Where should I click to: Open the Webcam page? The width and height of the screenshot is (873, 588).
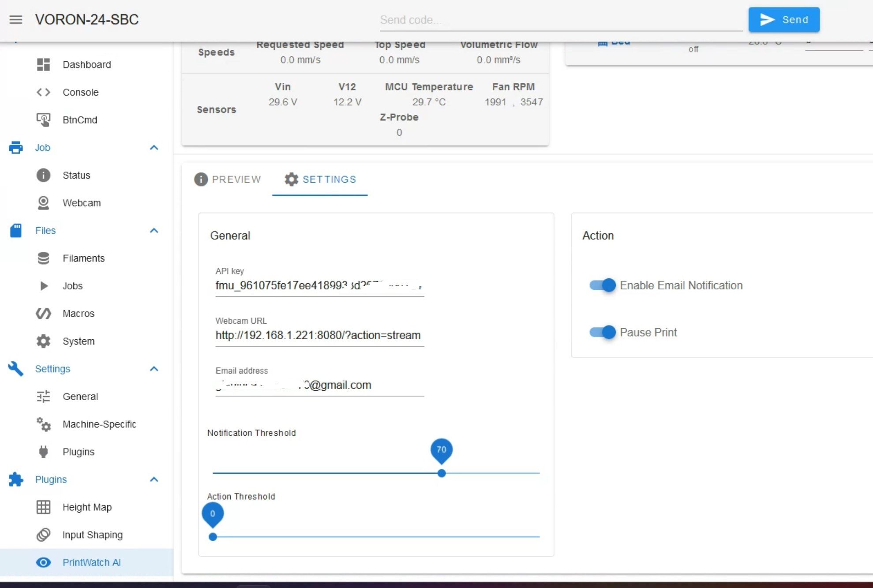pos(82,203)
